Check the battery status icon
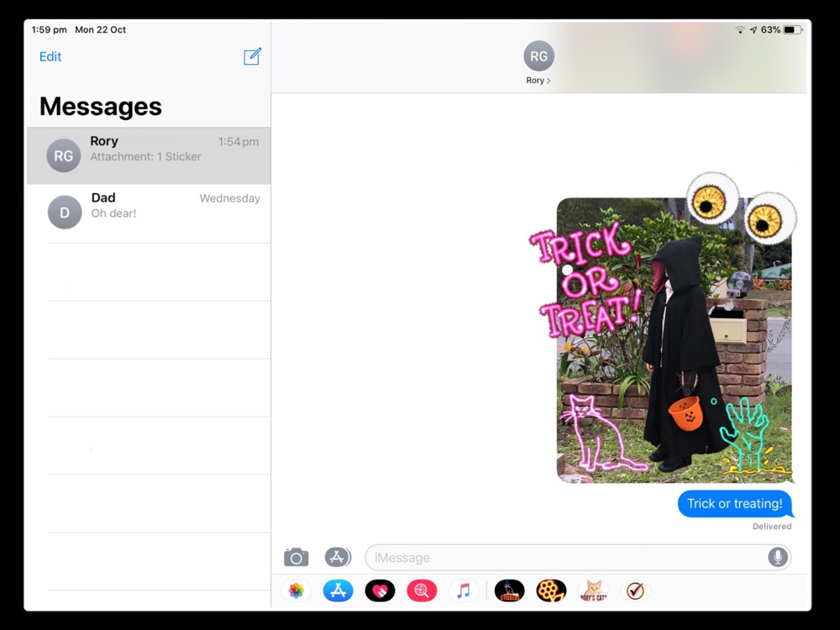Viewport: 840px width, 630px height. click(793, 30)
